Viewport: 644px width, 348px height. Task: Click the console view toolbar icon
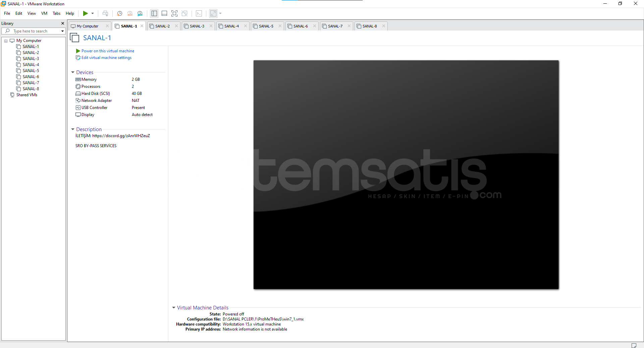pyautogui.click(x=199, y=13)
